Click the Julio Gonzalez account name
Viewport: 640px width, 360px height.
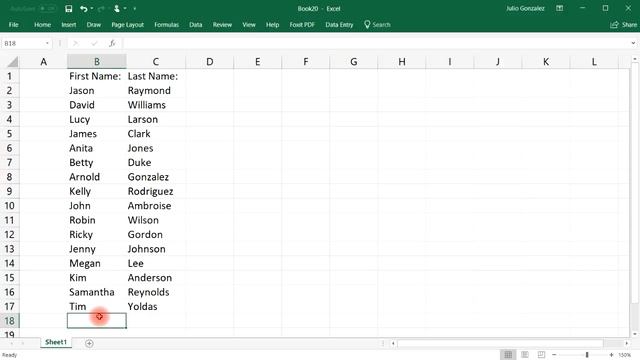(525, 9)
